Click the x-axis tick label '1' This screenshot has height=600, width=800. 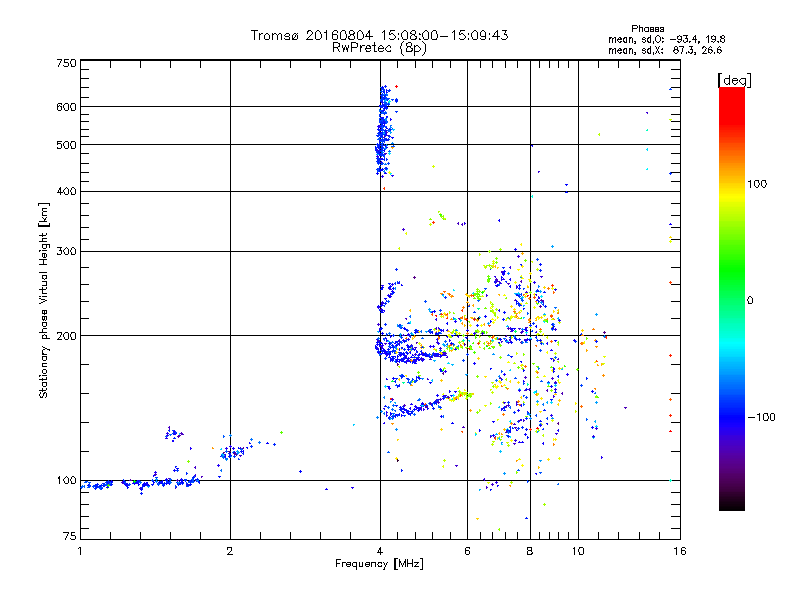(x=80, y=551)
